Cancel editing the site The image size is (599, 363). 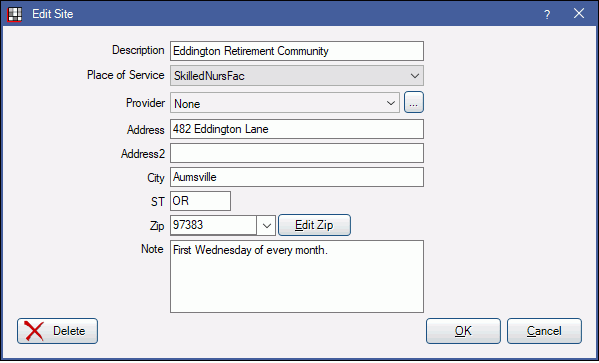point(544,331)
